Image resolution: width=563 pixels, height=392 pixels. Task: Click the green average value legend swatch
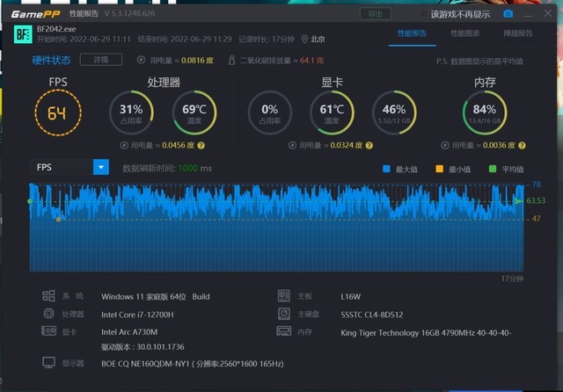click(x=493, y=169)
